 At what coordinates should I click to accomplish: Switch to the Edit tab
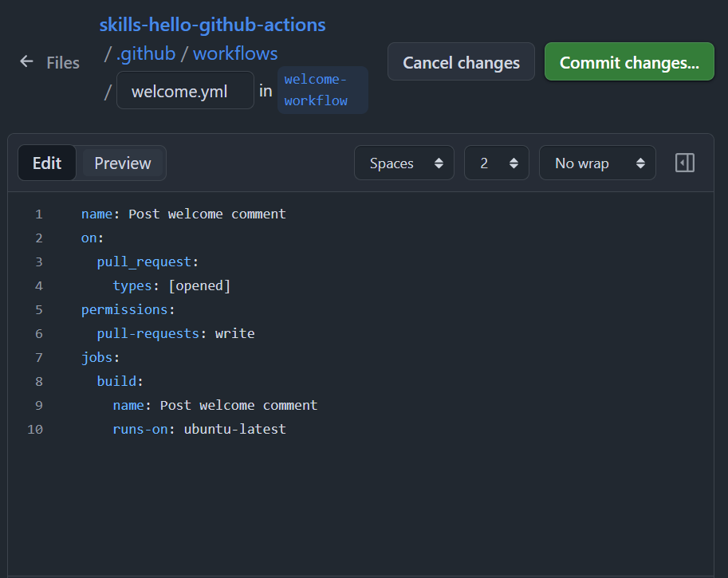[47, 163]
